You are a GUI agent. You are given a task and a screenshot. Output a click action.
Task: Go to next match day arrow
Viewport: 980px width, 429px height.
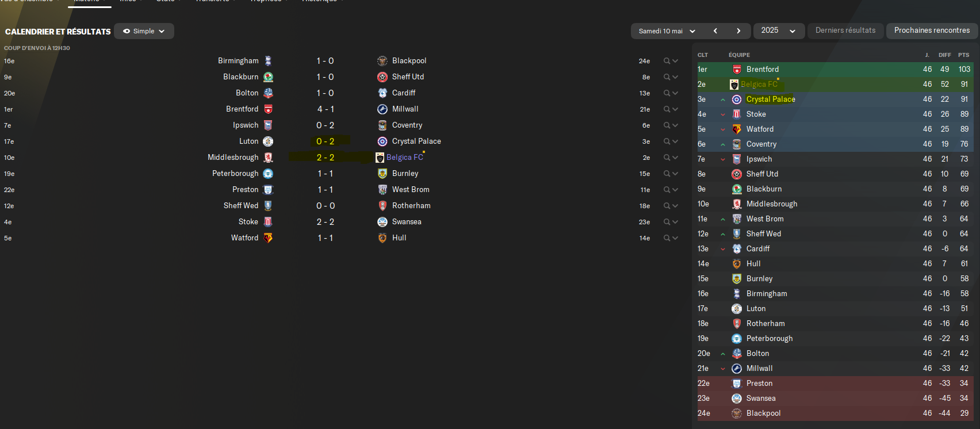[x=738, y=31]
